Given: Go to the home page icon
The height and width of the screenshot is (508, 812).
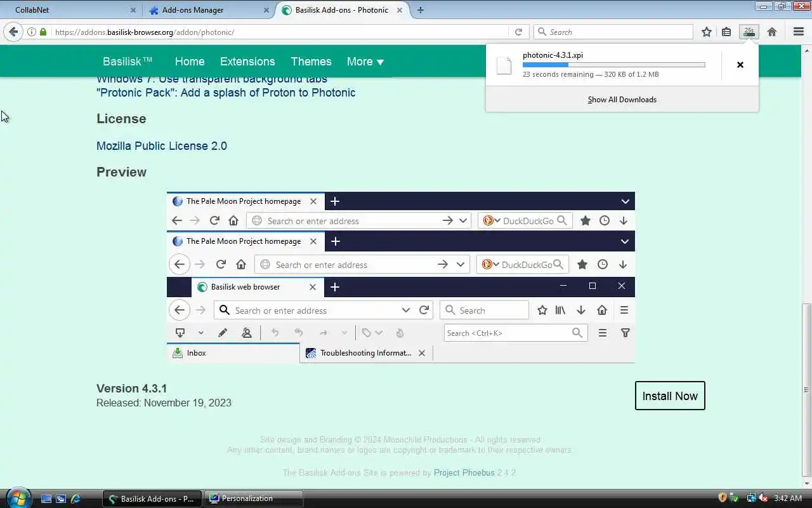Looking at the screenshot, I should point(772,32).
